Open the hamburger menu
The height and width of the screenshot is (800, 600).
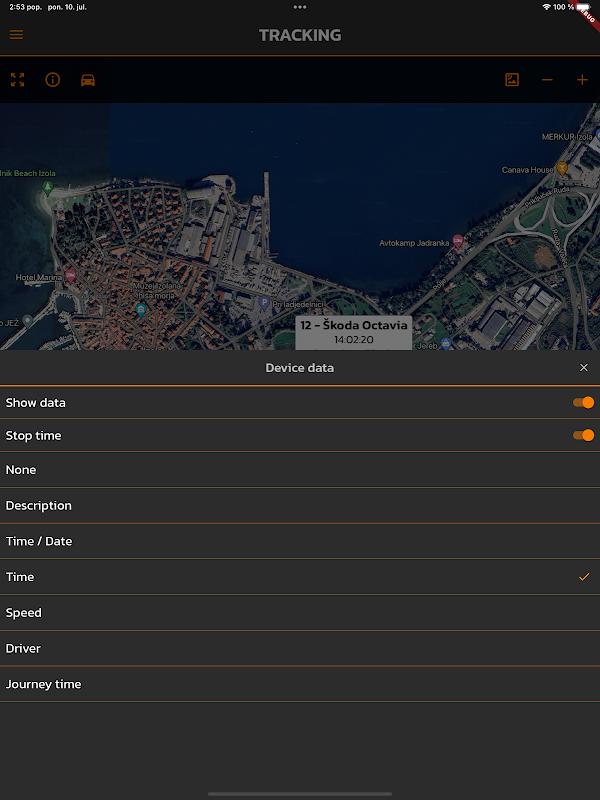pos(16,35)
